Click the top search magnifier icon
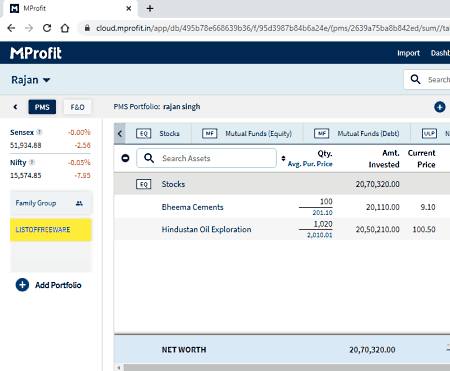This screenshot has height=371, width=450. (x=415, y=79)
